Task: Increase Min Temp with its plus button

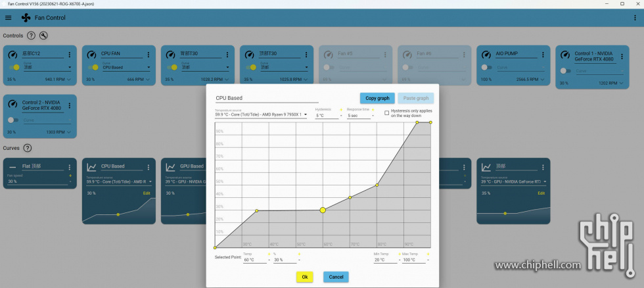Action: [400, 254]
